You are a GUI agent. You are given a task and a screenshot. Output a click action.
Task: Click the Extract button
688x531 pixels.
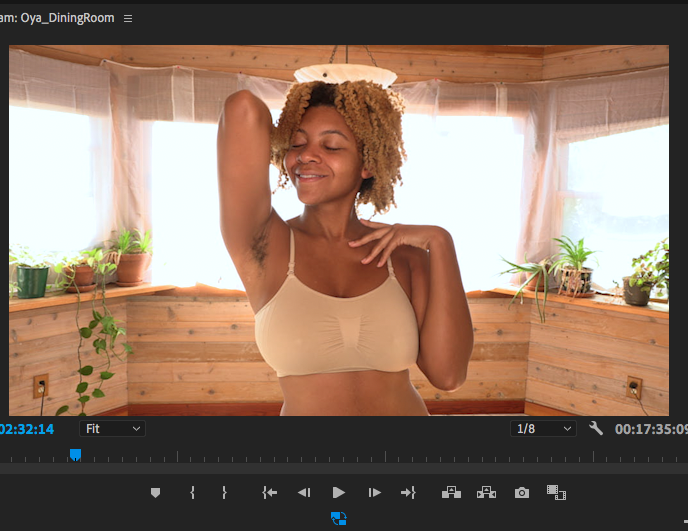pos(486,492)
